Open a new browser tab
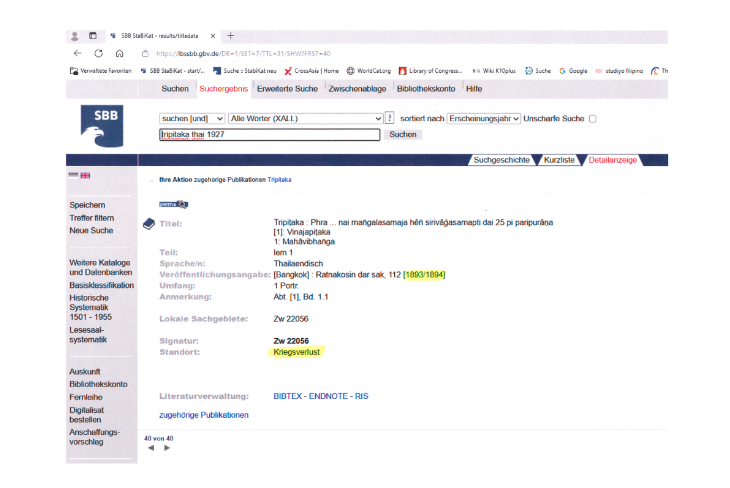The width and height of the screenshot is (730, 488). point(230,35)
